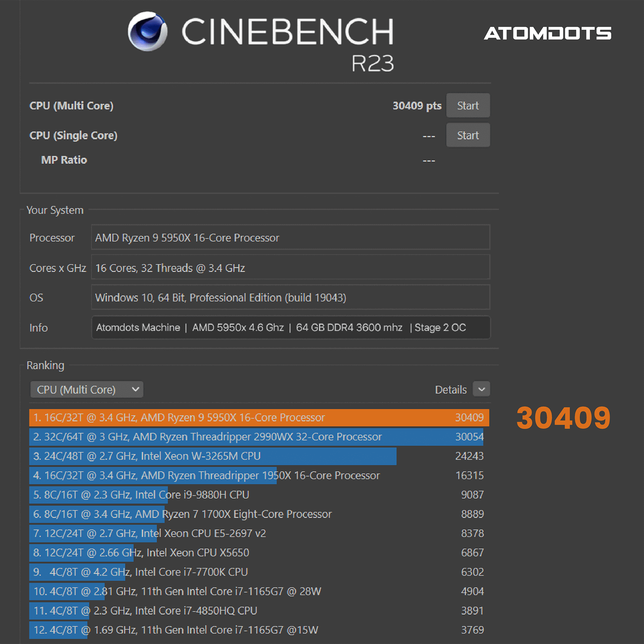This screenshot has height=644, width=644.
Task: Click the Atomdots logo text
Action: (547, 33)
